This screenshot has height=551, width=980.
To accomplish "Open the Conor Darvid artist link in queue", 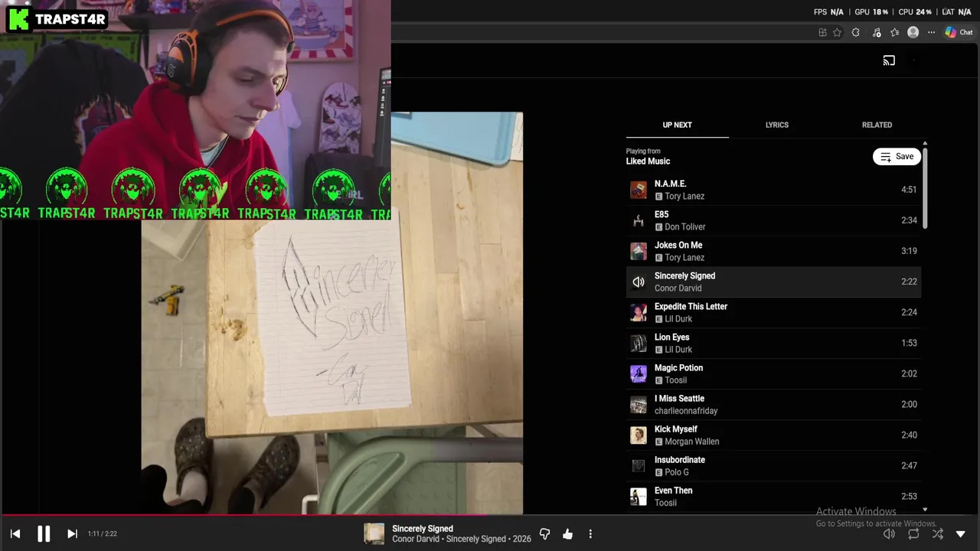I will click(x=678, y=289).
